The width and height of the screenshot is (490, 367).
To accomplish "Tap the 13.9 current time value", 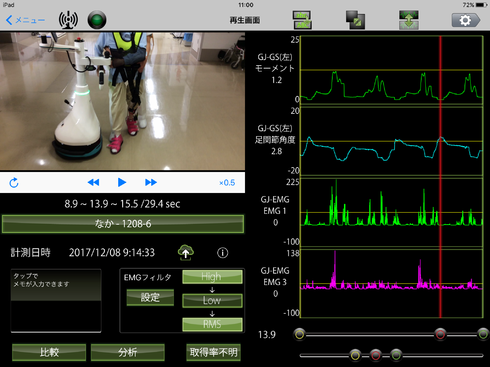I will coord(267,334).
